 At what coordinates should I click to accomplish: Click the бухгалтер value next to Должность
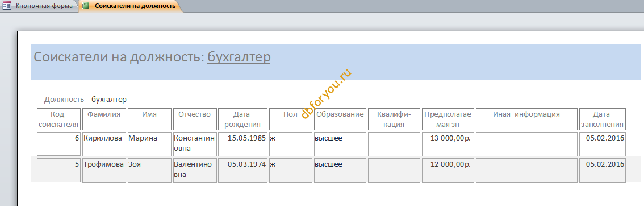coord(109,100)
